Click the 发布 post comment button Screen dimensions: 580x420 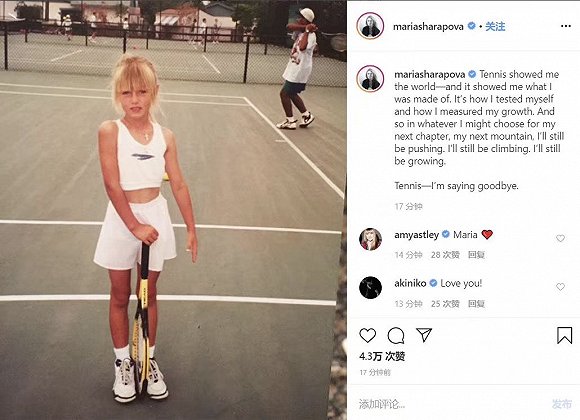click(x=562, y=404)
